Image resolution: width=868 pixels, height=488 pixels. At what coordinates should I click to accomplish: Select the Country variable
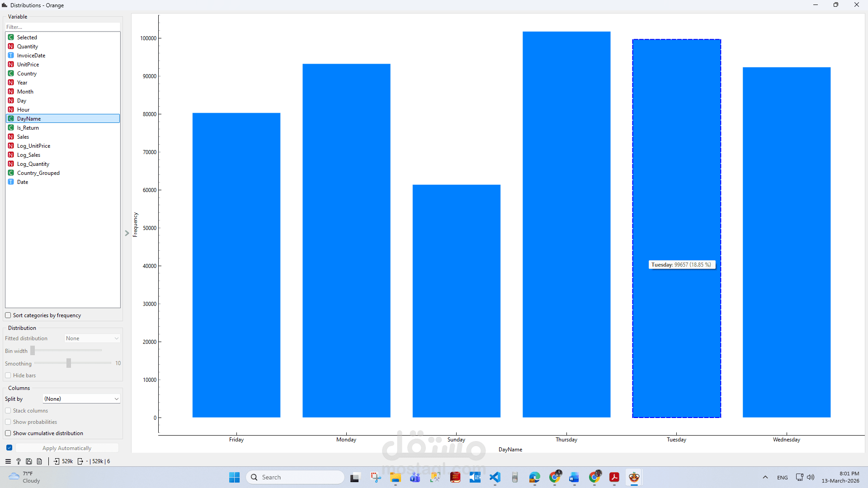[x=27, y=74]
